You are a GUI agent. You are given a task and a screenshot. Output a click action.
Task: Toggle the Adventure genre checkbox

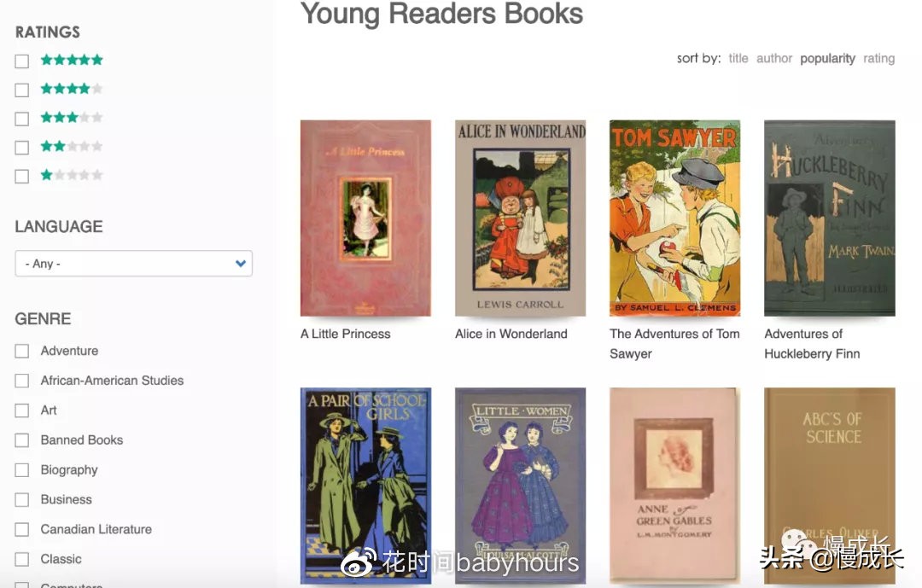21,351
